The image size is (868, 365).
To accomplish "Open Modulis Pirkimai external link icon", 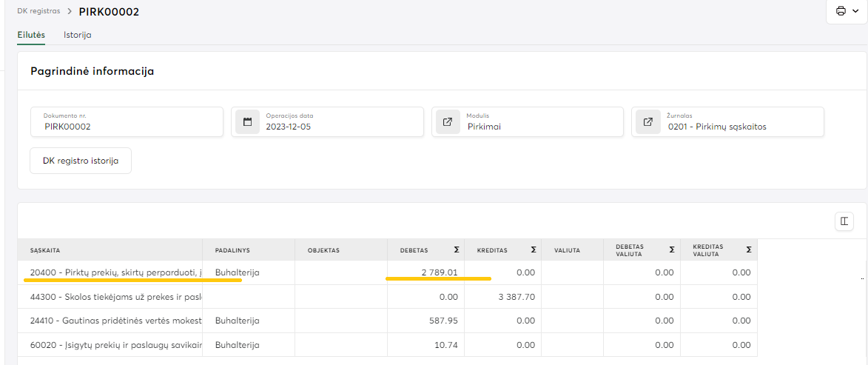I will click(x=448, y=121).
